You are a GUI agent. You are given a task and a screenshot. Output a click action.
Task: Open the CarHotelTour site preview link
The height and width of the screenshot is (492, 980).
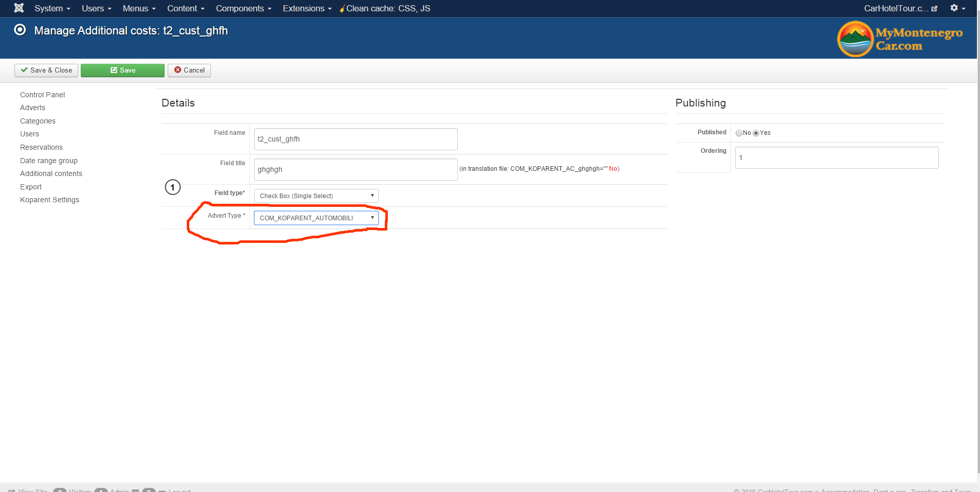pos(900,8)
